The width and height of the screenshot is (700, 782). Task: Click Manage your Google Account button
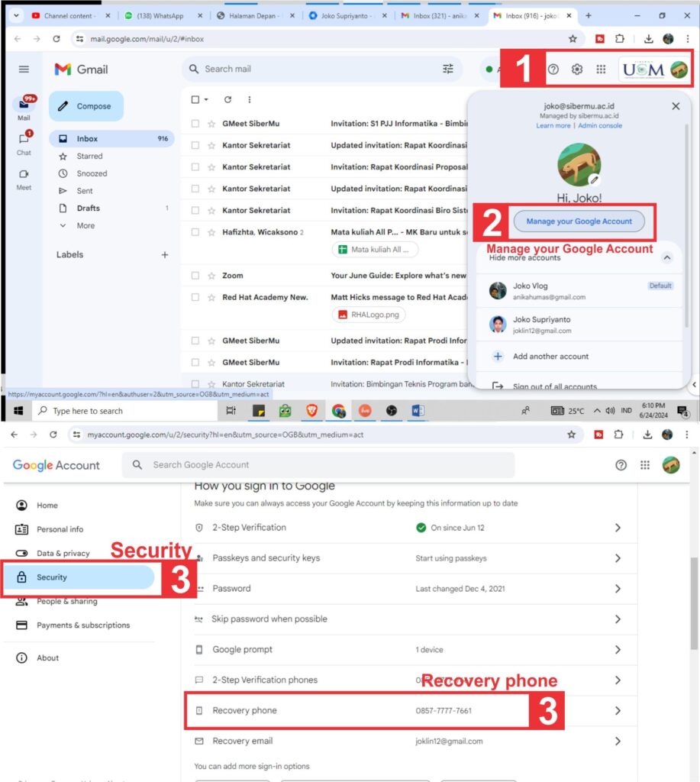coord(579,221)
